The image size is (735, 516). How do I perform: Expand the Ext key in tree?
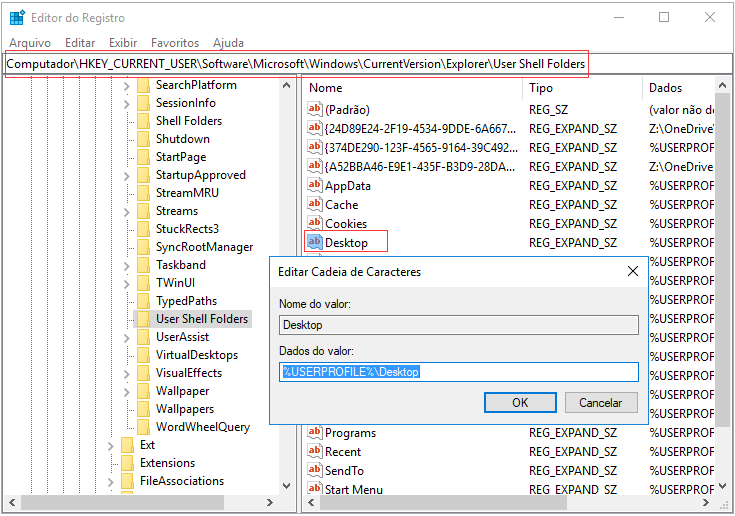(x=111, y=445)
